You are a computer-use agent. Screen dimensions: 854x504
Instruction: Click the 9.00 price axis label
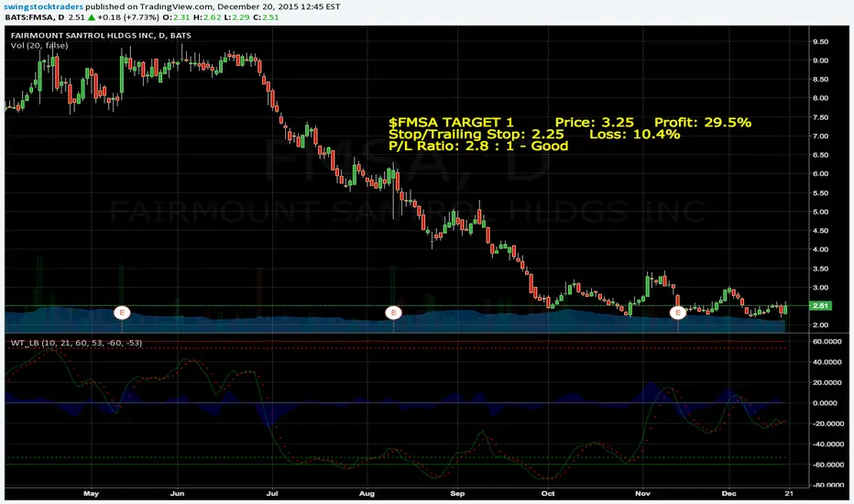coord(820,60)
